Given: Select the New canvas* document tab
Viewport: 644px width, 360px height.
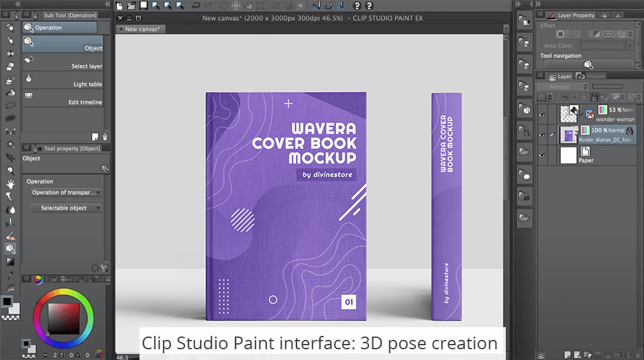Looking at the screenshot, I should [x=140, y=29].
